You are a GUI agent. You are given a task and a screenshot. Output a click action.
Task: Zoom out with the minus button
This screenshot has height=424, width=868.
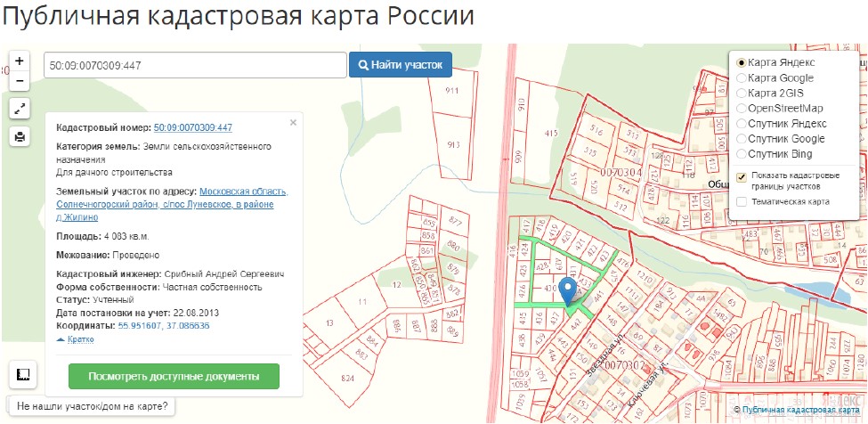coord(20,82)
